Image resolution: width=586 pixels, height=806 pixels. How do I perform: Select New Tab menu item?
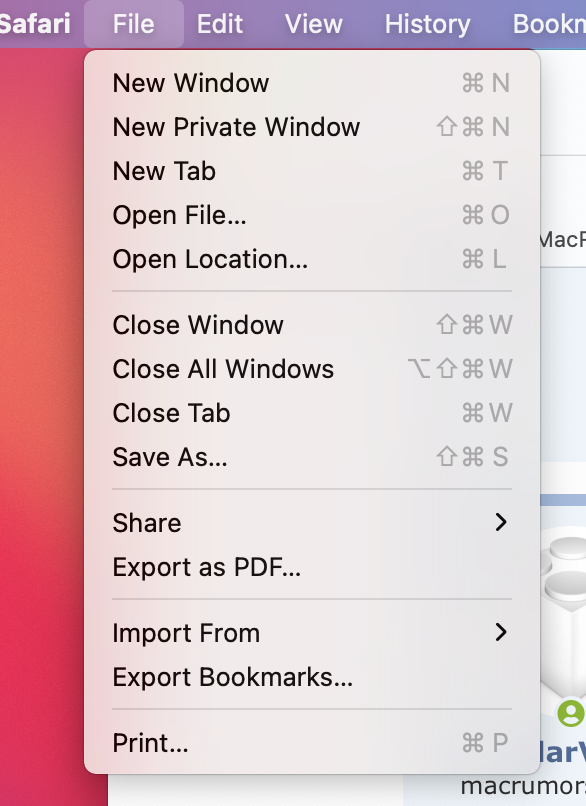pos(312,171)
